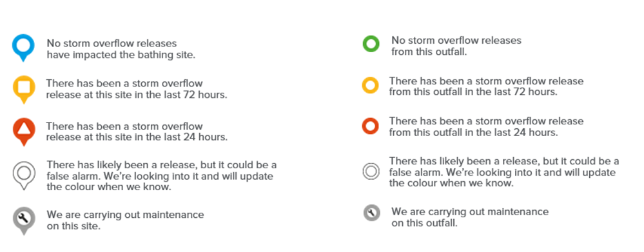Click the red 24-hour outfall circle
The height and width of the screenshot is (252, 644).
coord(370,126)
